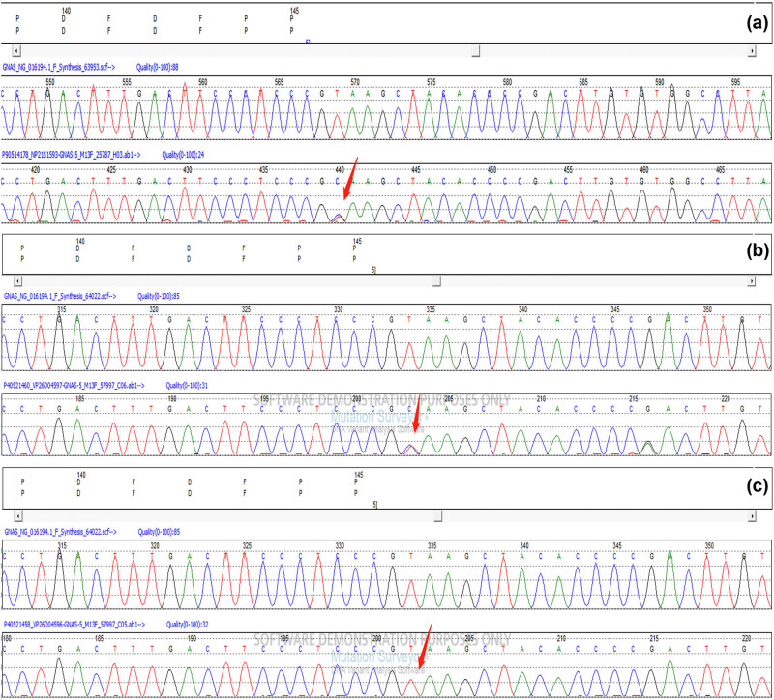
Task: Click the Quality(0-100):32 label
Action: click(x=188, y=625)
